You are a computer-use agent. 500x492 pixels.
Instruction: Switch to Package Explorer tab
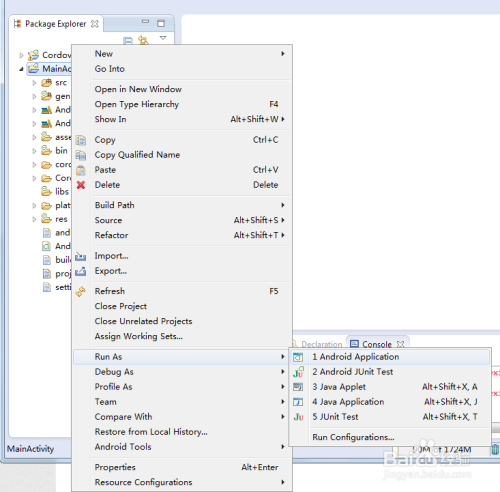(56, 24)
